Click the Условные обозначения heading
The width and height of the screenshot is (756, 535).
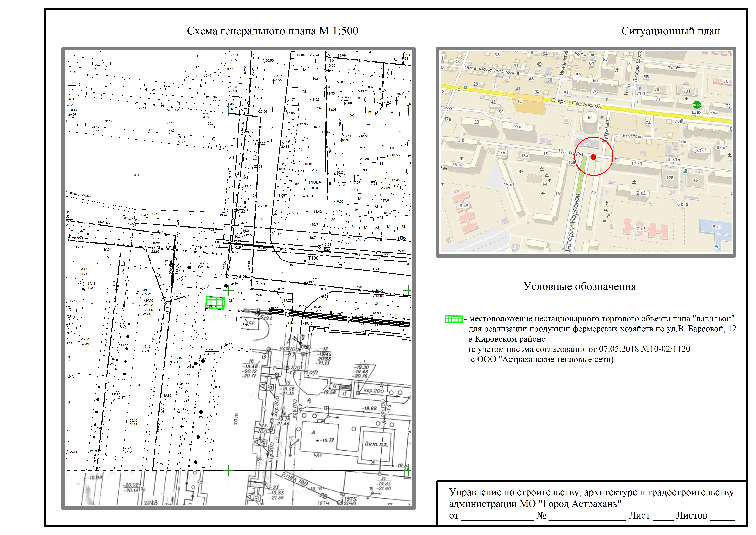click(x=580, y=286)
